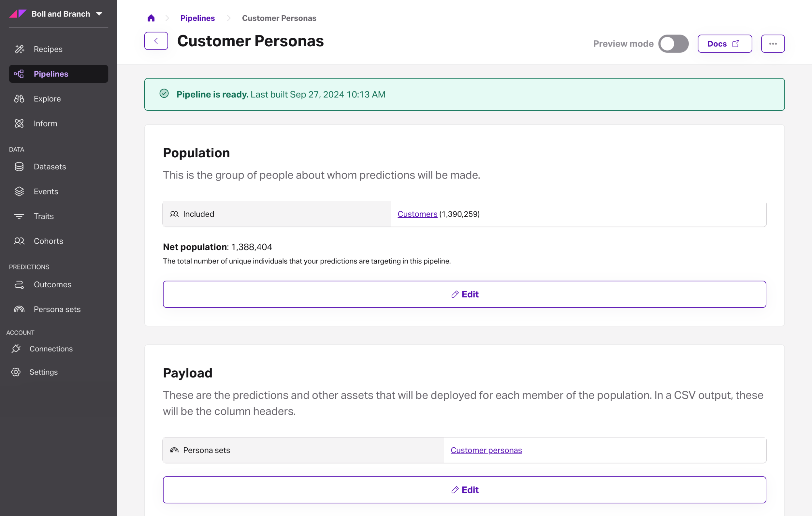Go to Cohorts in the sidebar

coord(48,241)
